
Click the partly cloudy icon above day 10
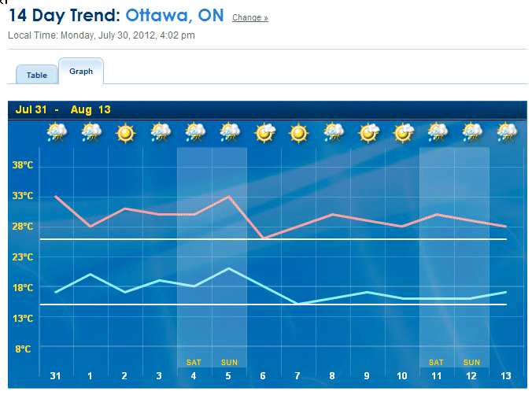[x=404, y=133]
